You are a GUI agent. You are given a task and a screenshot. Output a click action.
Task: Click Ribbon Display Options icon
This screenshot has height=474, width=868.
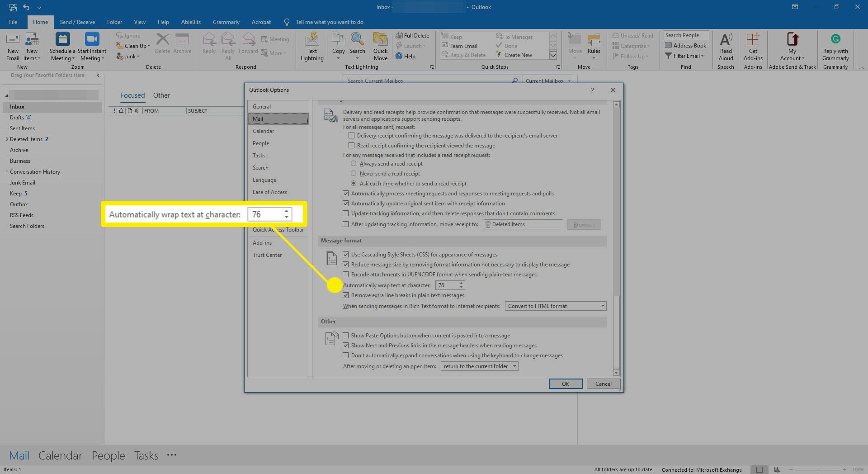(794, 7)
